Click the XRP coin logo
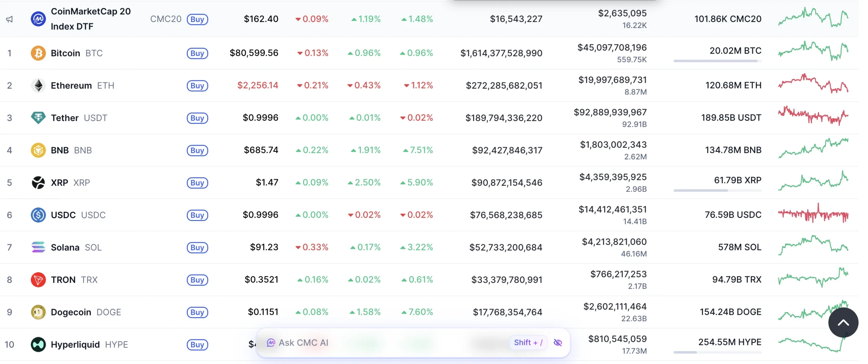Image resolution: width=868 pixels, height=364 pixels. (x=38, y=183)
